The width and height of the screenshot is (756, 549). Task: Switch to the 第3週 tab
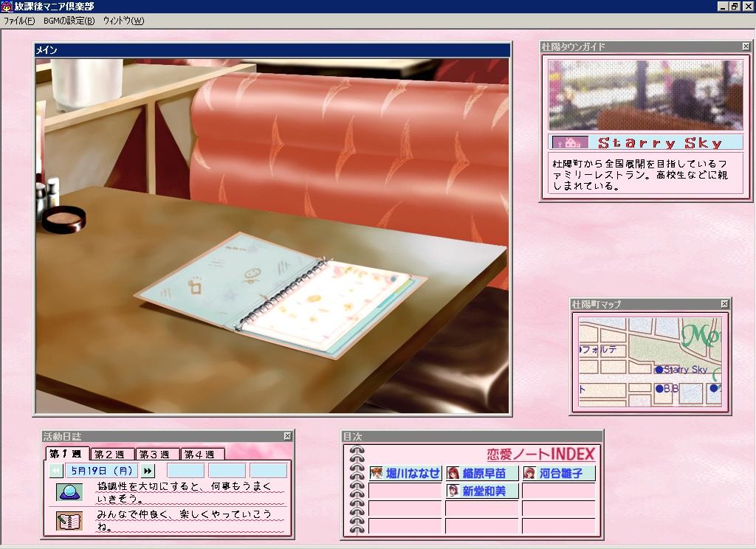pyautogui.click(x=157, y=455)
